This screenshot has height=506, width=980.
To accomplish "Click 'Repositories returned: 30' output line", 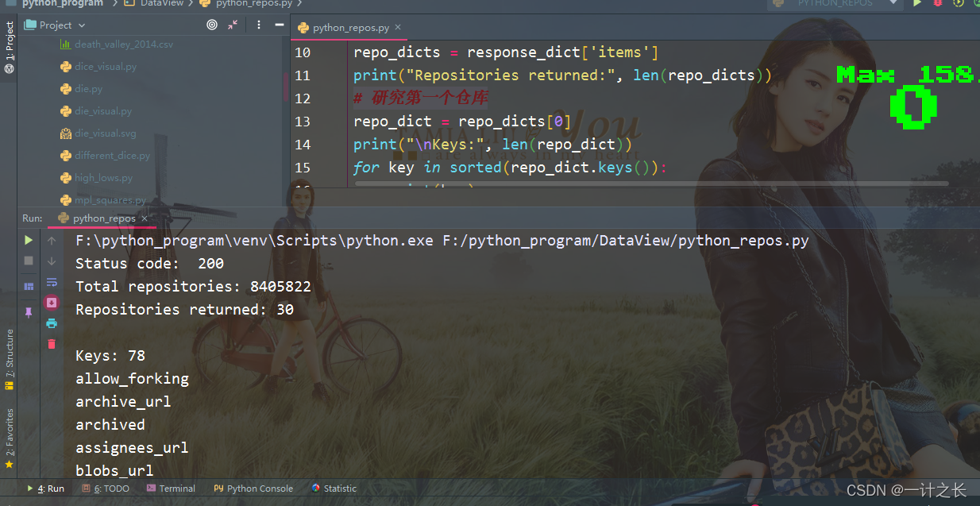I will 184,310.
